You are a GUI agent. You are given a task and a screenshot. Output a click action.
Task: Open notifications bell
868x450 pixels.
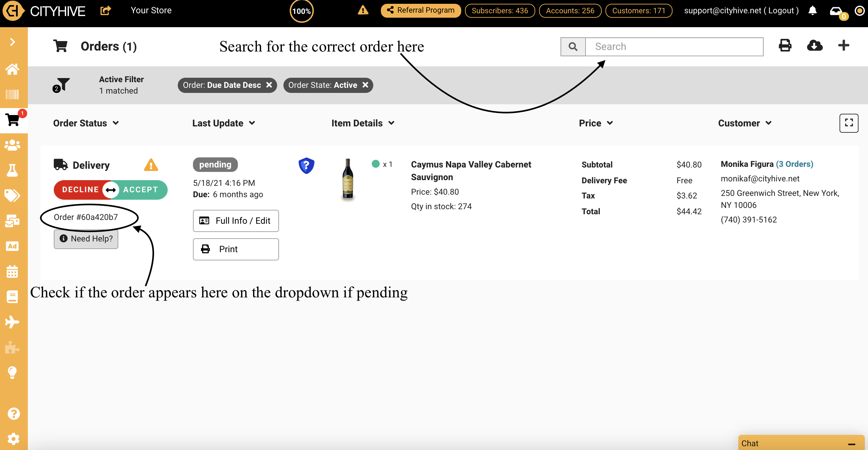pos(812,10)
